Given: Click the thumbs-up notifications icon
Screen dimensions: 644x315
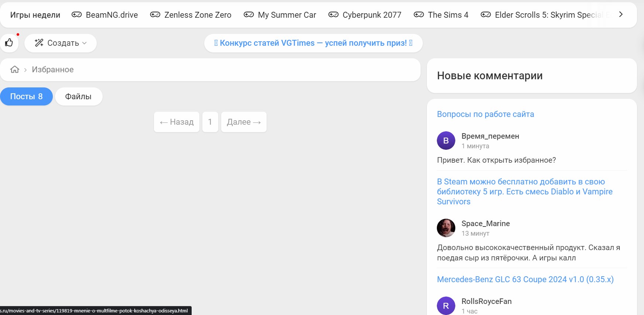Looking at the screenshot, I should [9, 43].
